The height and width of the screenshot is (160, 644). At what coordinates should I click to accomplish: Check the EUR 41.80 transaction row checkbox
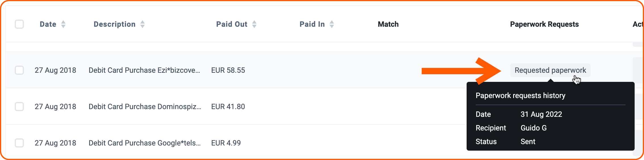click(19, 107)
